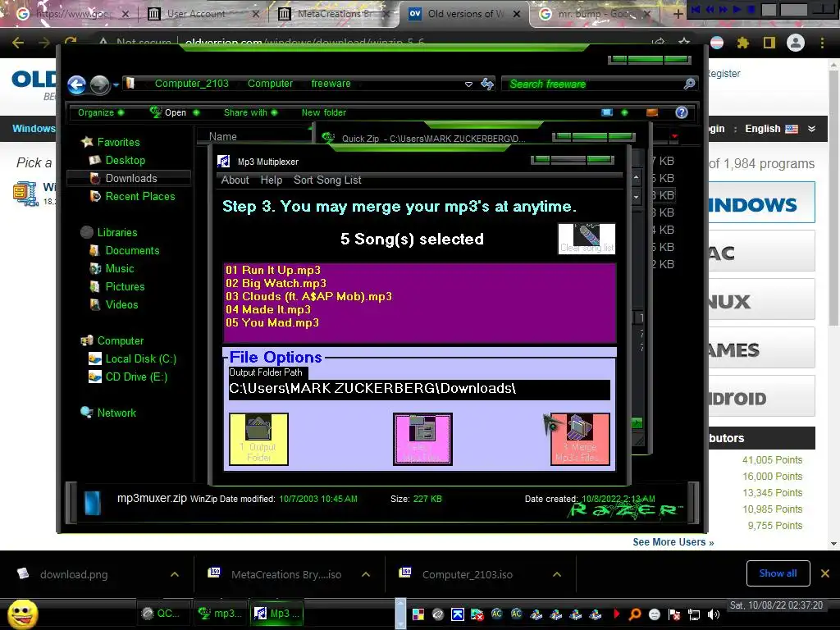Click the stop button in the media mini-player

(x=751, y=9)
